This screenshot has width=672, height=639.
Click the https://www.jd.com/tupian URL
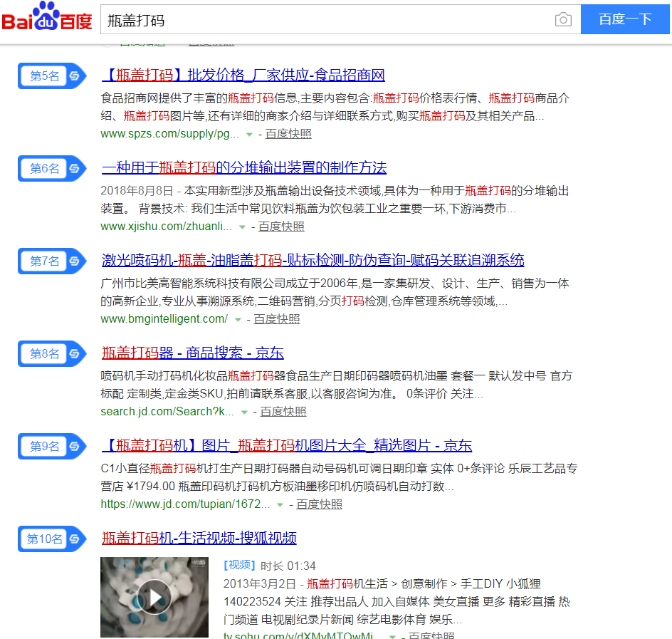tap(185, 504)
